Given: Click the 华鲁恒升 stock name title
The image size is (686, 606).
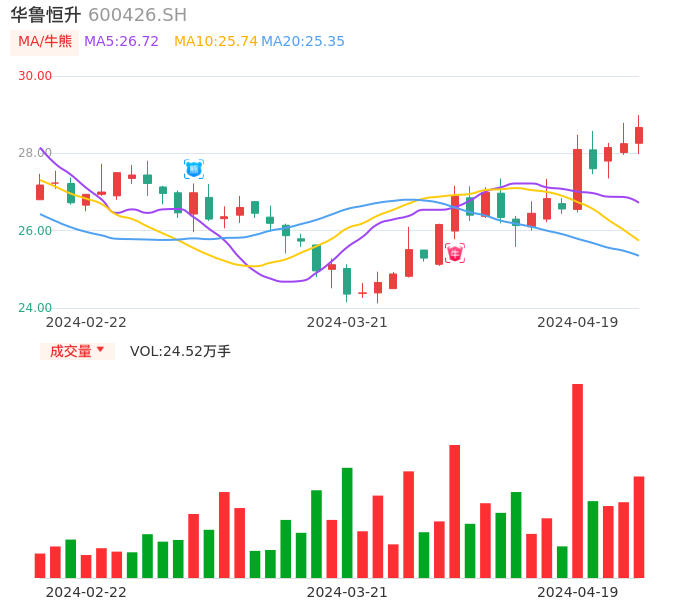Looking at the screenshot, I should pyautogui.click(x=46, y=15).
